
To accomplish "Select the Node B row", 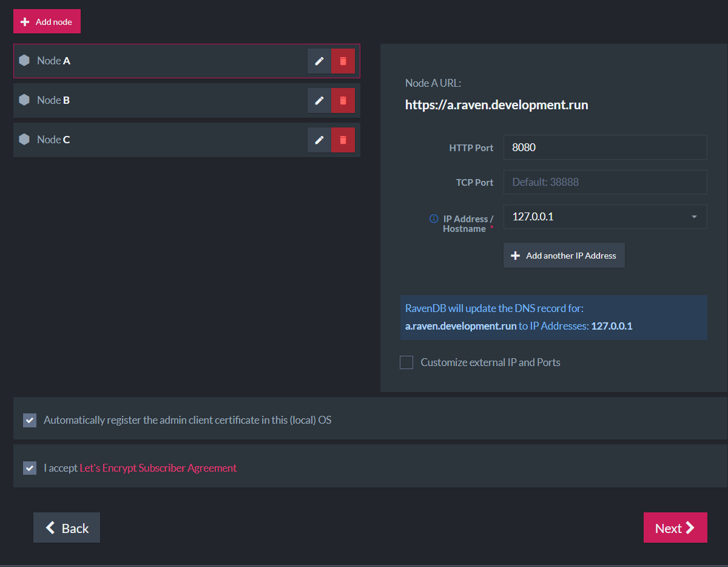I will [x=187, y=100].
